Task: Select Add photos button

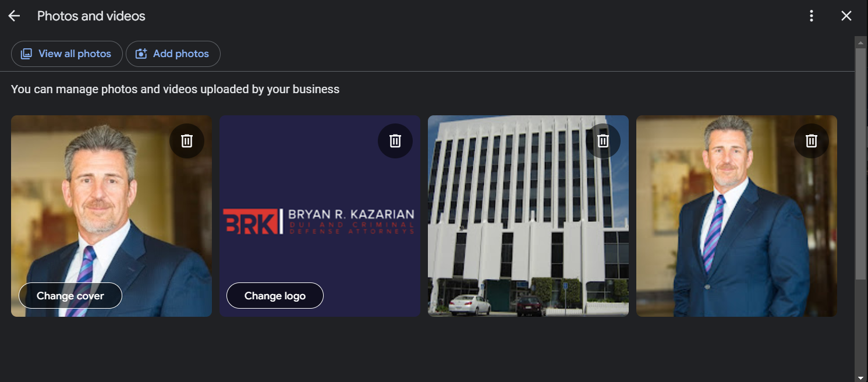Action: [x=173, y=54]
